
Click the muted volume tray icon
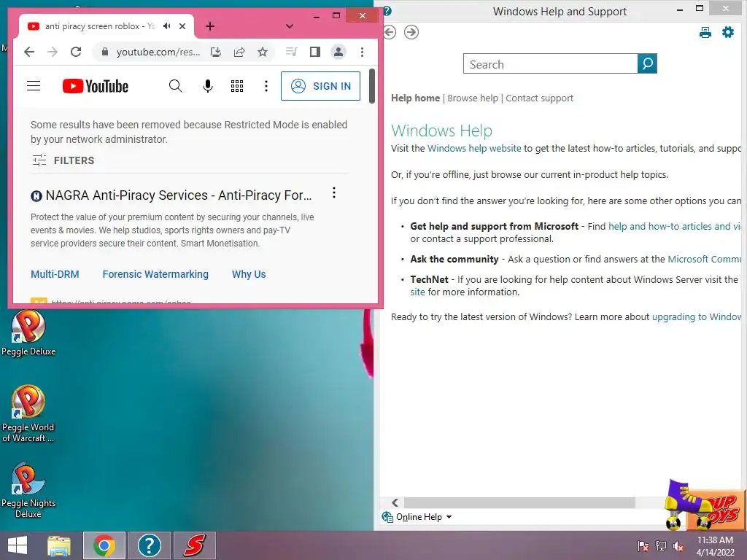click(678, 546)
